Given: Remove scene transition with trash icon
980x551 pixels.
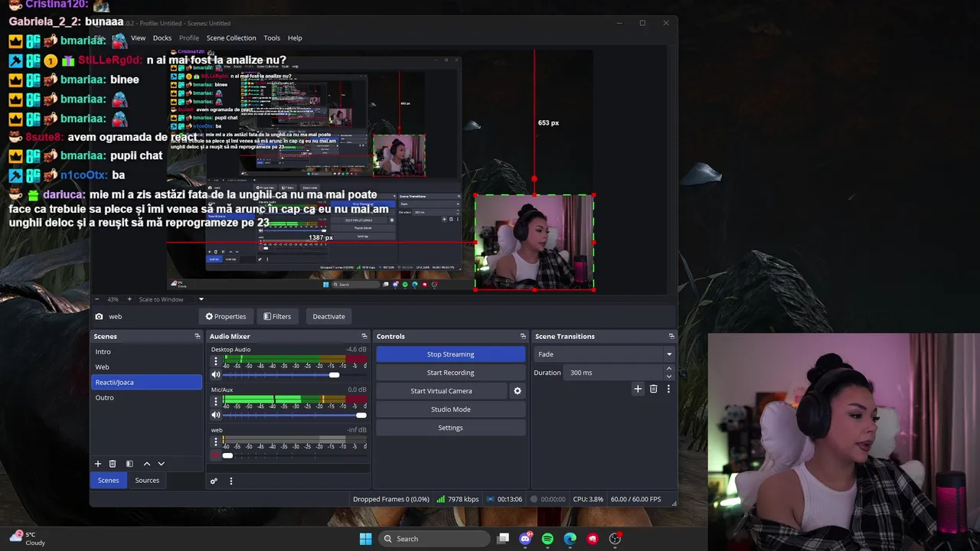Looking at the screenshot, I should tap(653, 389).
